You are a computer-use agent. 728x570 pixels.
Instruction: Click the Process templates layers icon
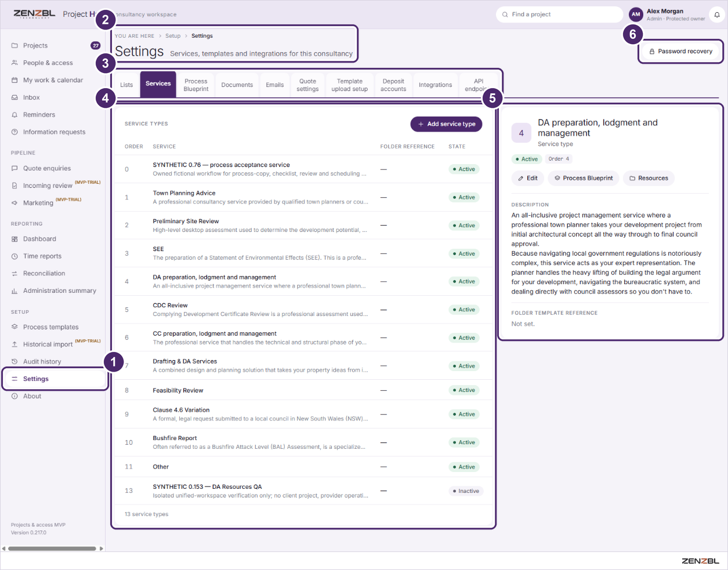[15, 327]
